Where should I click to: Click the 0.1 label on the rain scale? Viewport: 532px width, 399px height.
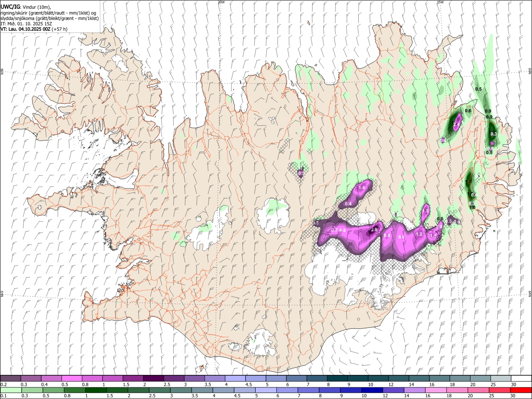pos(3,396)
